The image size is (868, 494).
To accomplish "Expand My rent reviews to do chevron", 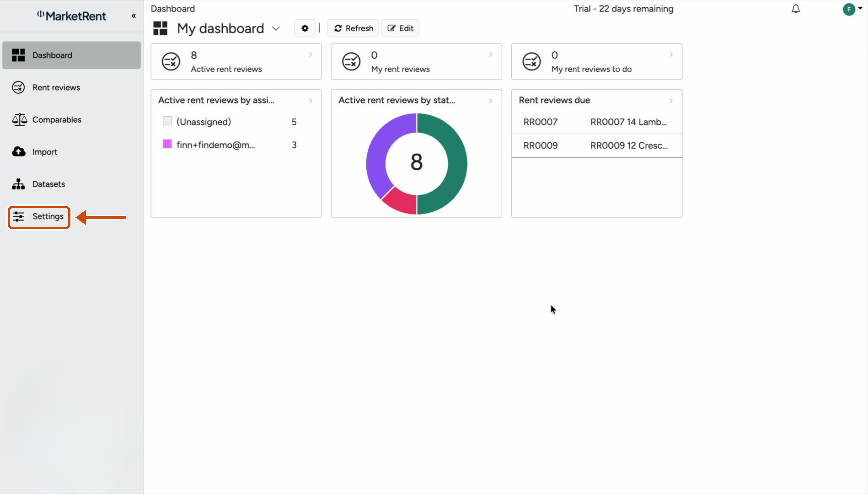I will 671,55.
